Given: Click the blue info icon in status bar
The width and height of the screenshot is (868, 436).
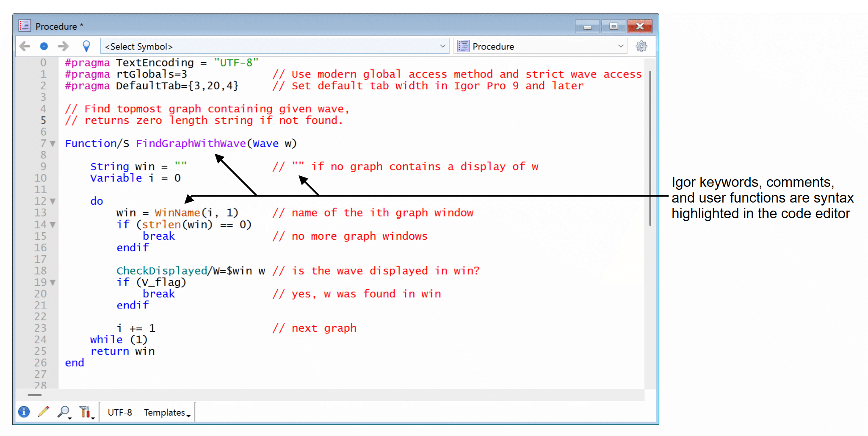Looking at the screenshot, I should [24, 412].
